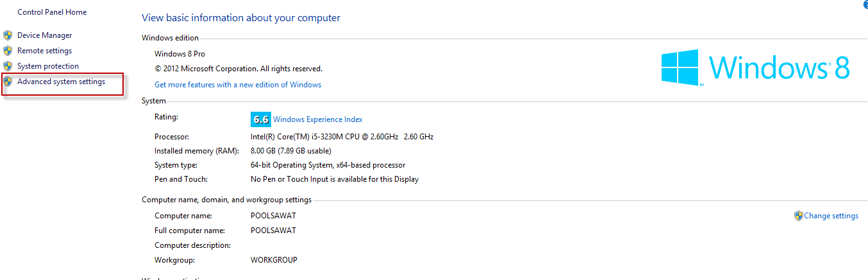Click Get more features with new edition link
868x280 pixels.
click(238, 85)
